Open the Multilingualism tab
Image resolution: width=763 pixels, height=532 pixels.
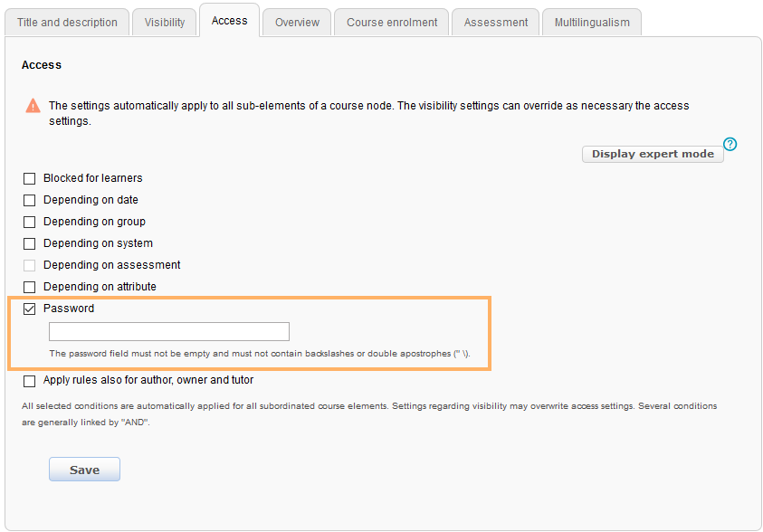(x=592, y=23)
